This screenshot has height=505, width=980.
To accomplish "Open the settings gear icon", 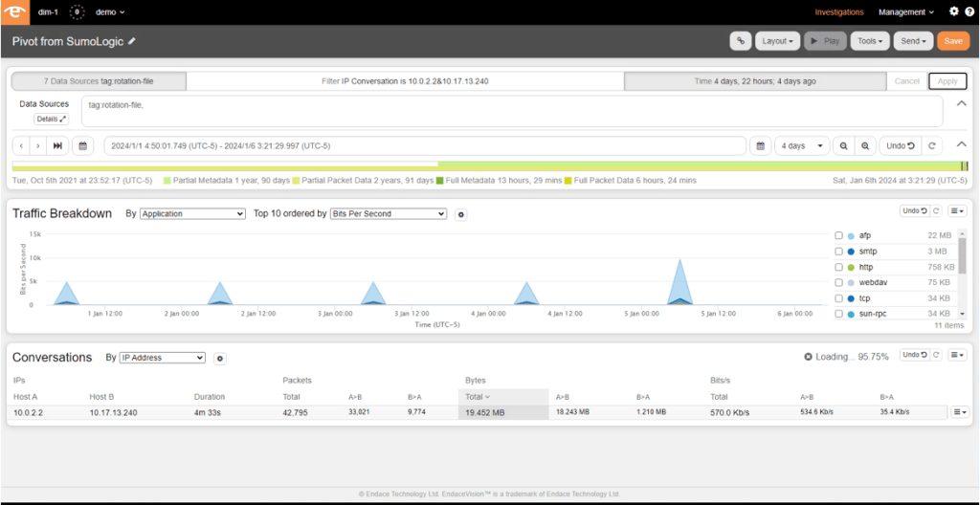I will click(953, 11).
